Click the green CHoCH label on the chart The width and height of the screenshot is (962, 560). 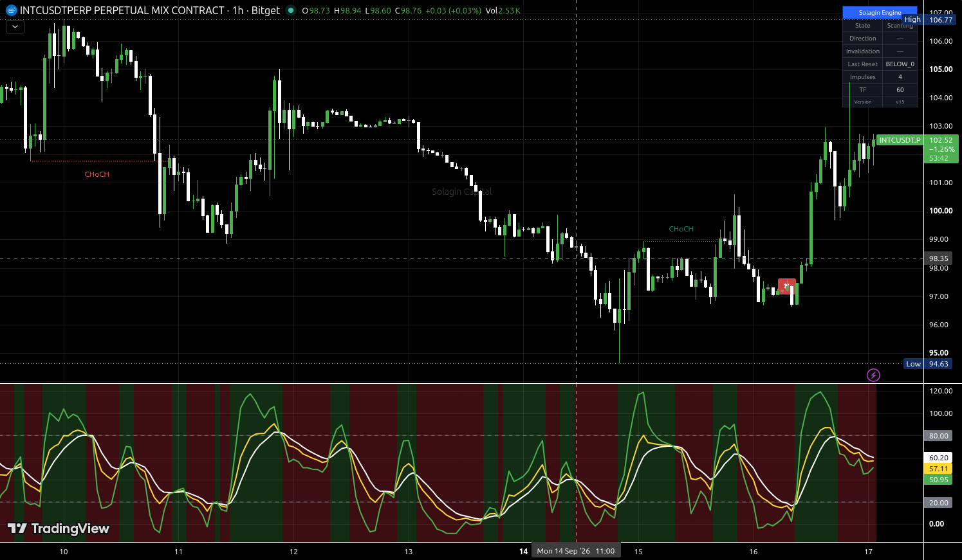tap(681, 229)
